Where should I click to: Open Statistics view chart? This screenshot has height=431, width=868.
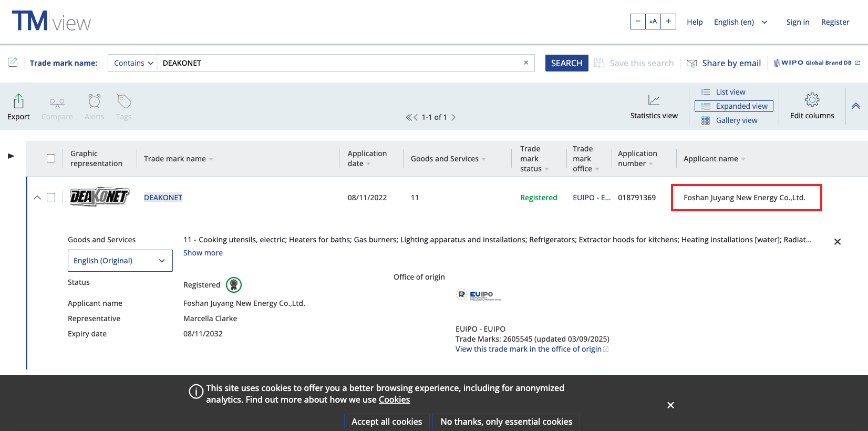pyautogui.click(x=654, y=100)
